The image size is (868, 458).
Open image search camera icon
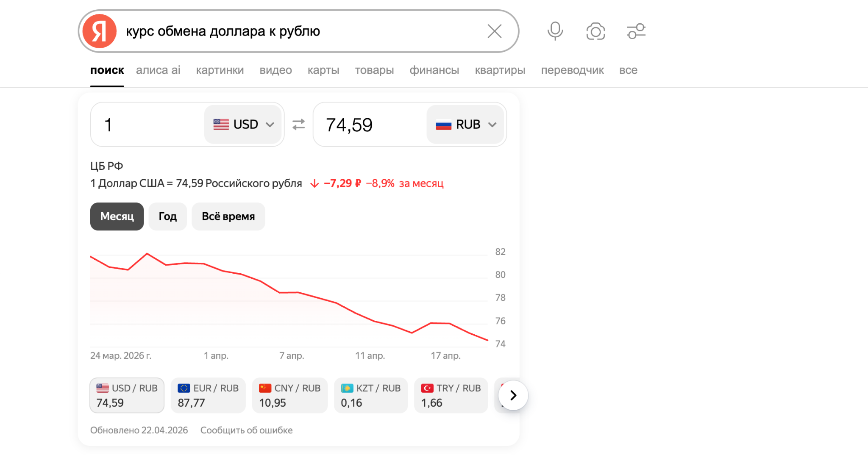click(595, 31)
